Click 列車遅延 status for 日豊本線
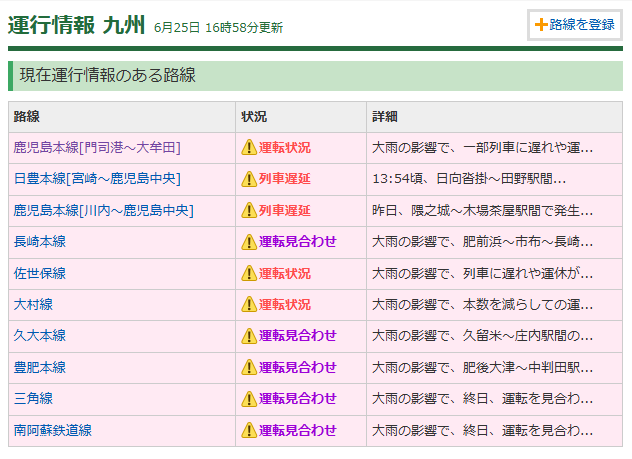 pos(285,179)
